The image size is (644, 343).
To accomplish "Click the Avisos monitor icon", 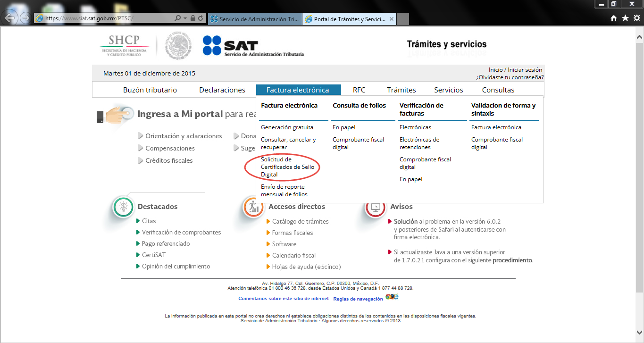I will (x=376, y=207).
